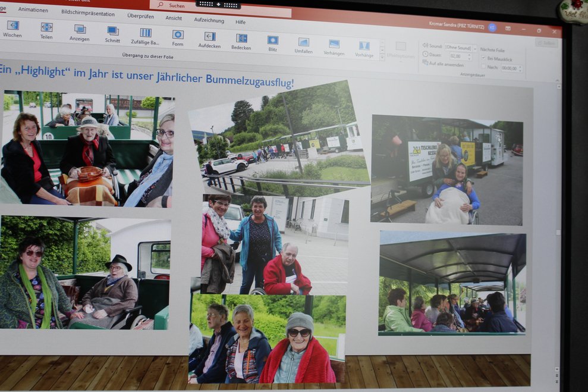This screenshot has width=588, height=392.
Task: Toggle the Verhängen transition effect
Action: click(x=335, y=43)
